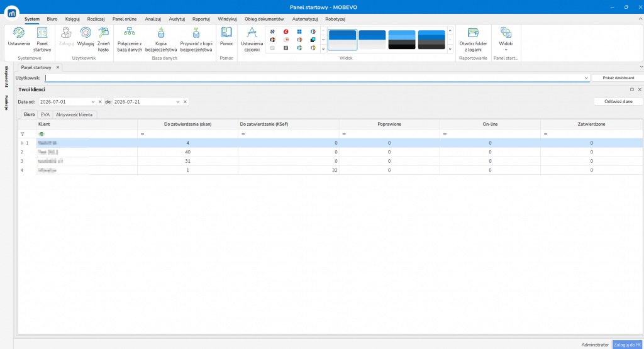Open Ustawienia czcionki font settings
Screen dimensions: 644x349
(252, 39)
